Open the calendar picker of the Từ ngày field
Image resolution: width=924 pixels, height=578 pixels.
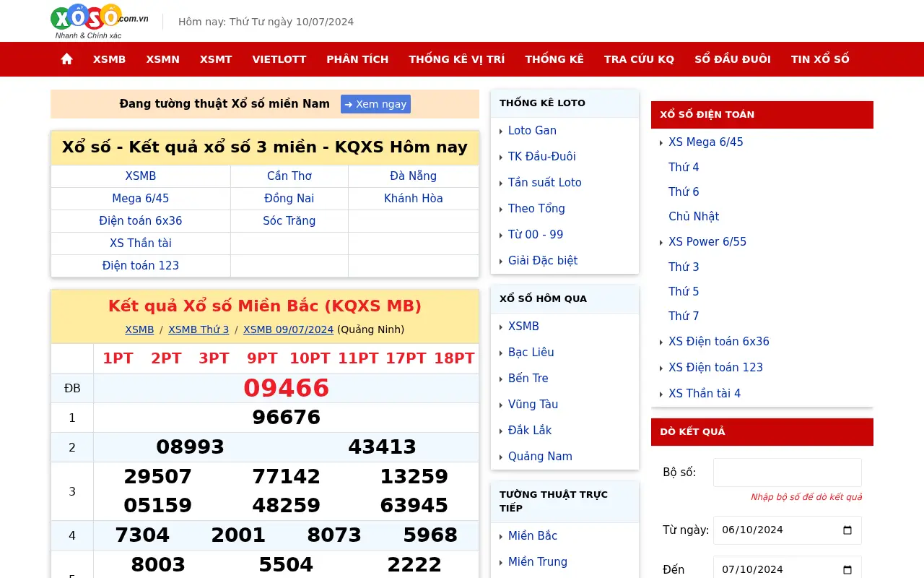847,530
